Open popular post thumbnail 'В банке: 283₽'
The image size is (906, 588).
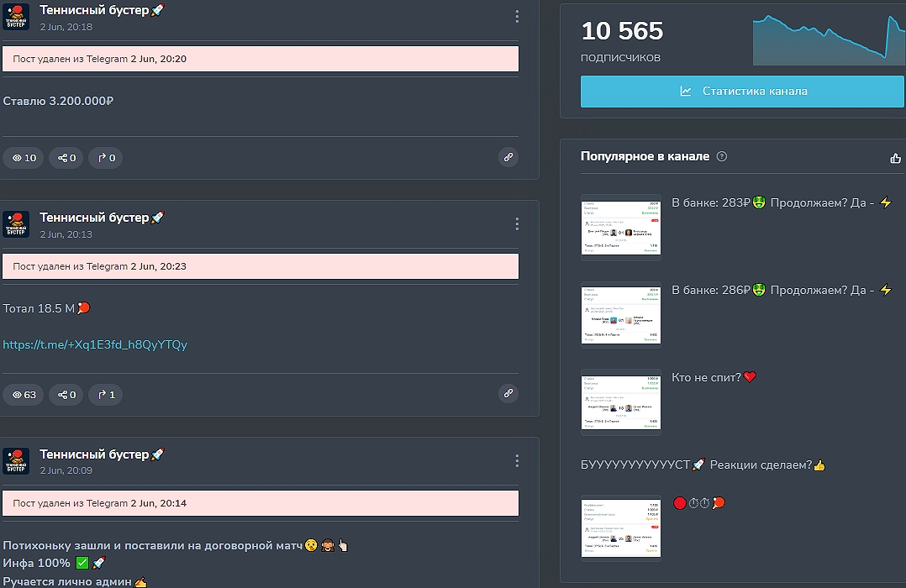[621, 227]
